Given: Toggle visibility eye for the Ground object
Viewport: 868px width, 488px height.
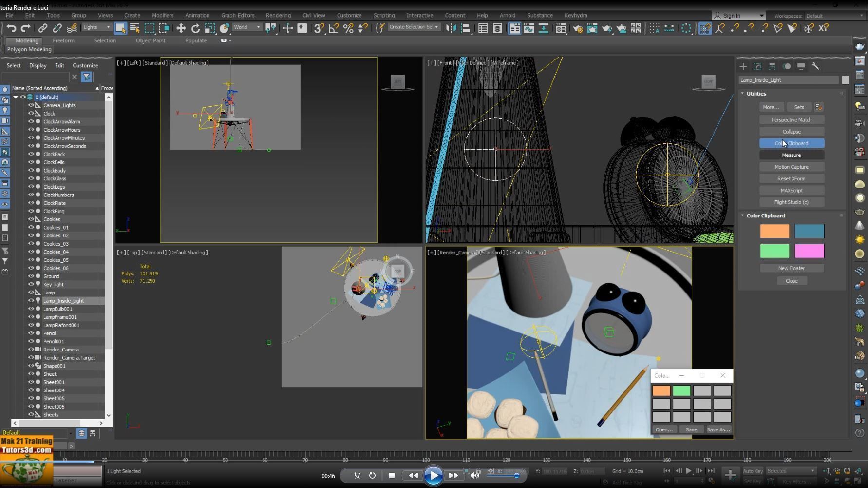Looking at the screenshot, I should pos(31,276).
